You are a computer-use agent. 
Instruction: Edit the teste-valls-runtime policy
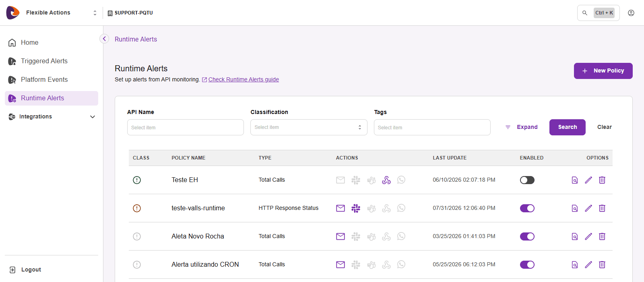point(588,208)
